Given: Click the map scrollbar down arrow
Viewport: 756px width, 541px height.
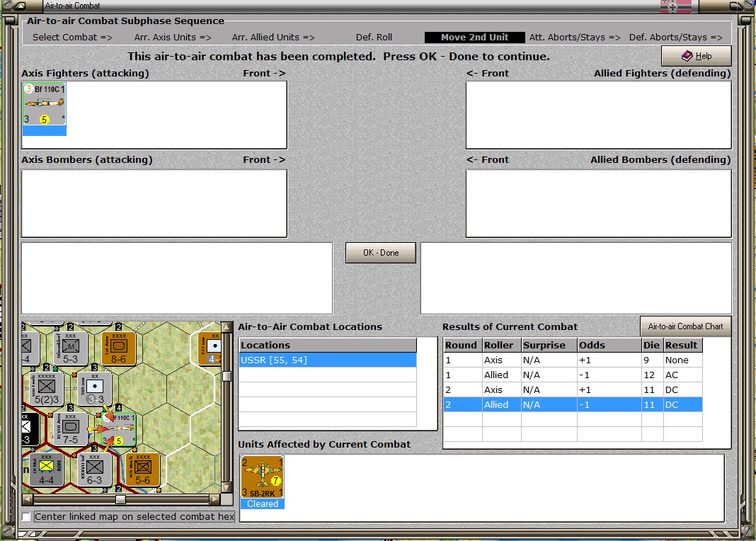Looking at the screenshot, I should coord(227,487).
